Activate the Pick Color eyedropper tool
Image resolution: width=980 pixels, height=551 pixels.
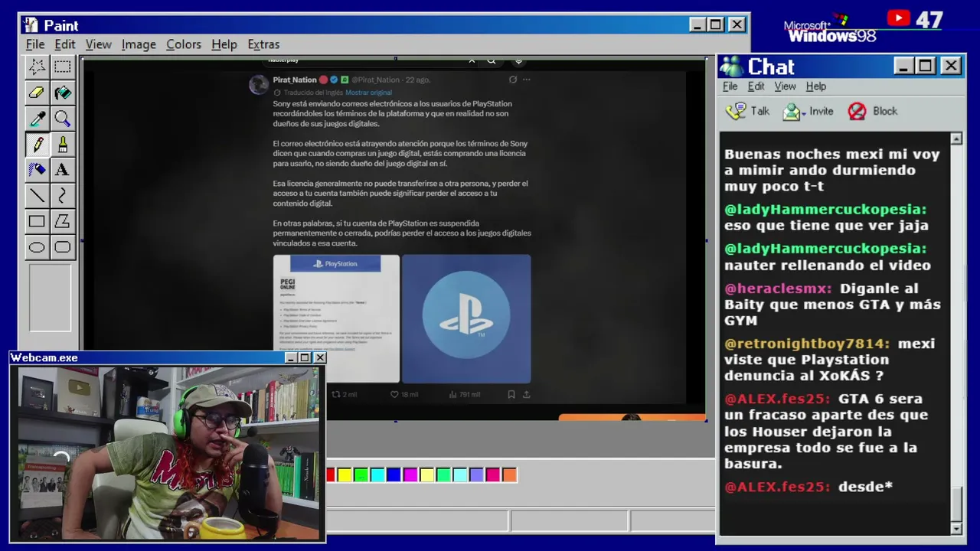pos(37,119)
